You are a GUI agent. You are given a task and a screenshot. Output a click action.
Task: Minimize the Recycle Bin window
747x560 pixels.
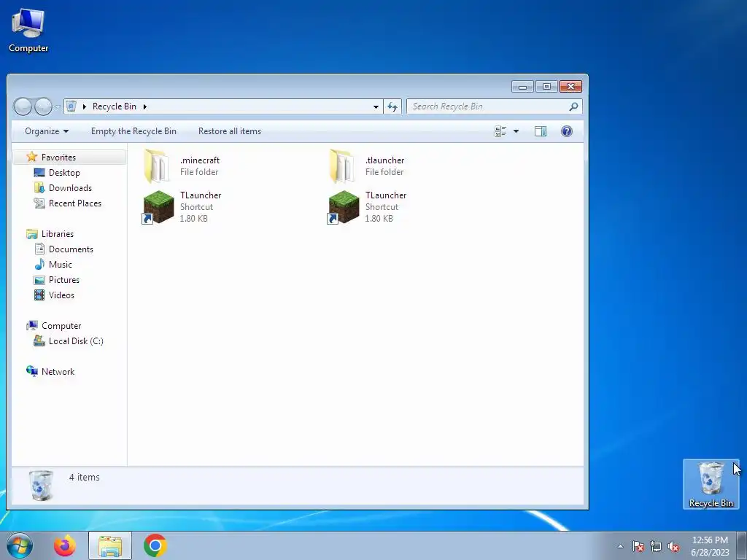click(522, 87)
